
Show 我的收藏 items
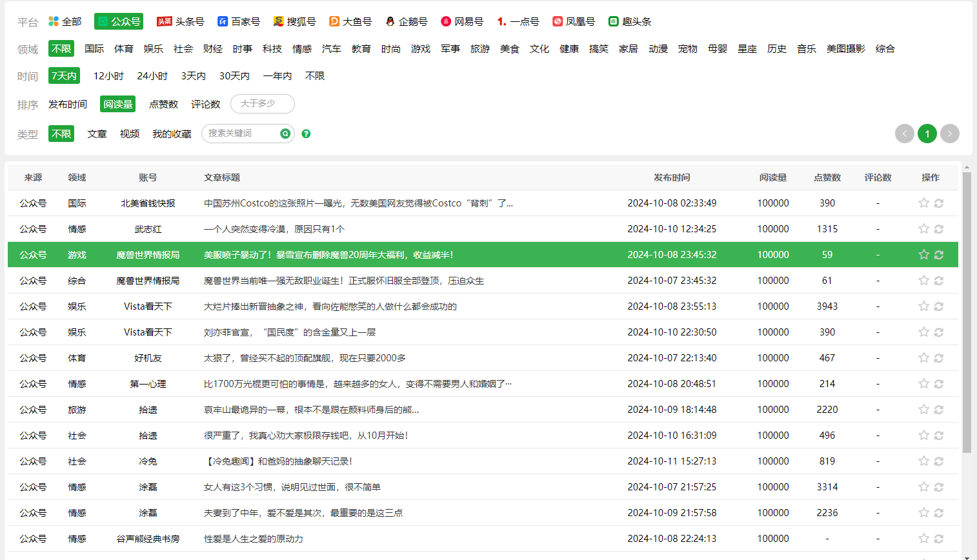pyautogui.click(x=172, y=134)
